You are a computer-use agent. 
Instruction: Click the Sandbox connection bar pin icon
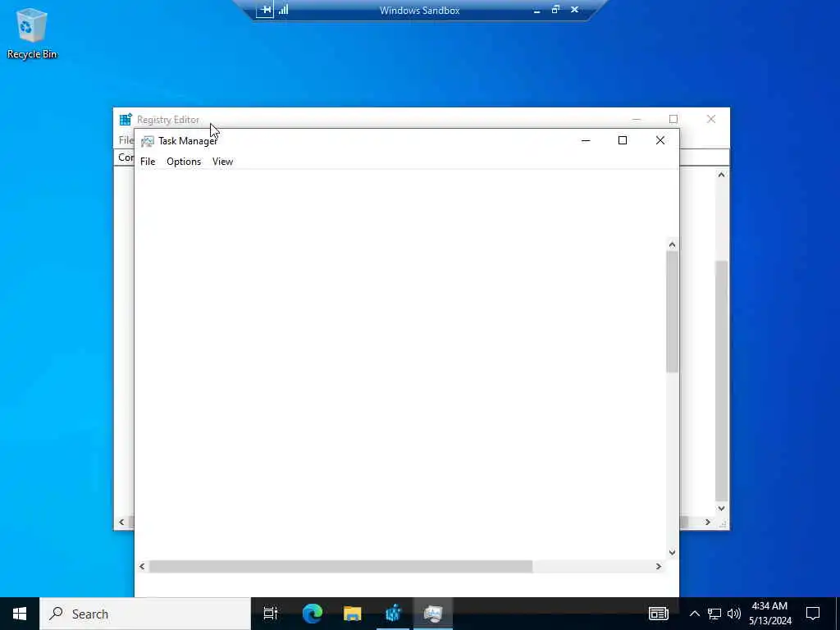tap(265, 9)
